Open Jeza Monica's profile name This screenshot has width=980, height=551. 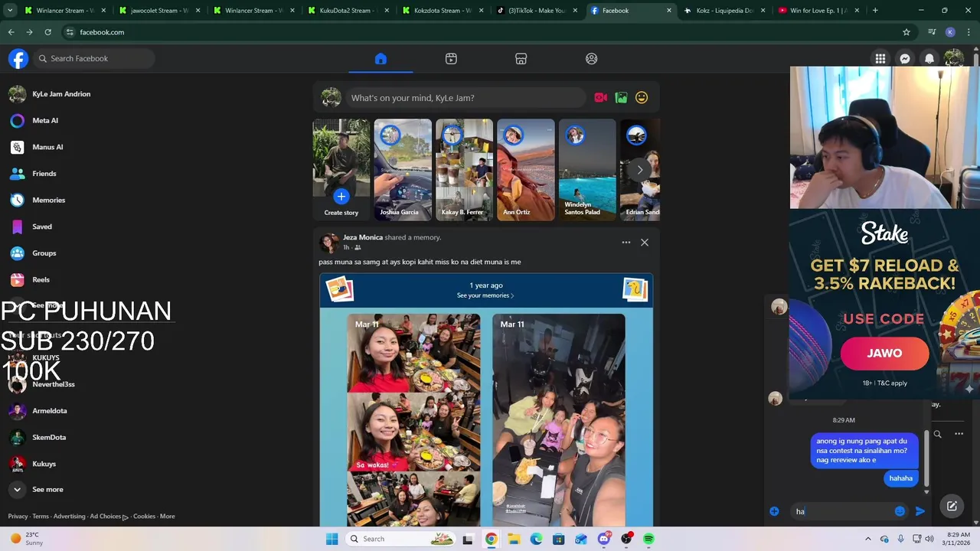click(x=362, y=237)
